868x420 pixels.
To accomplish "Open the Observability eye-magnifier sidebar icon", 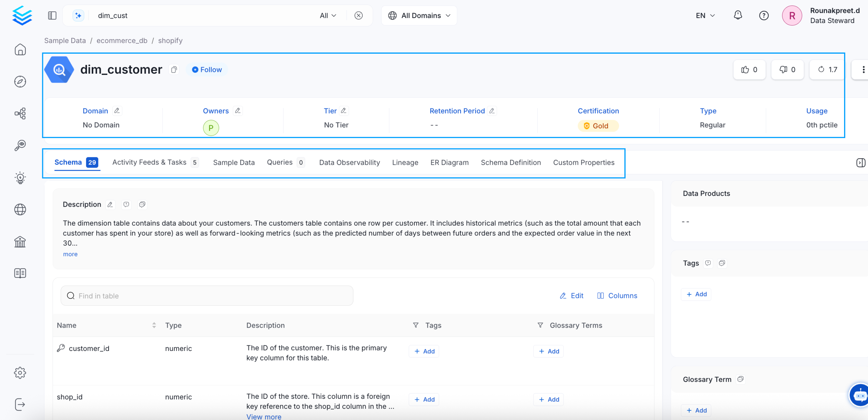I will [x=20, y=145].
